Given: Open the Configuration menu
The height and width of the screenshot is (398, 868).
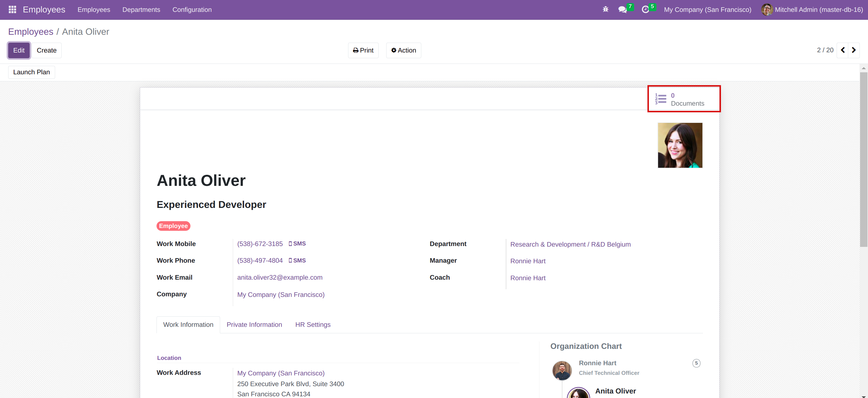Looking at the screenshot, I should [x=192, y=9].
